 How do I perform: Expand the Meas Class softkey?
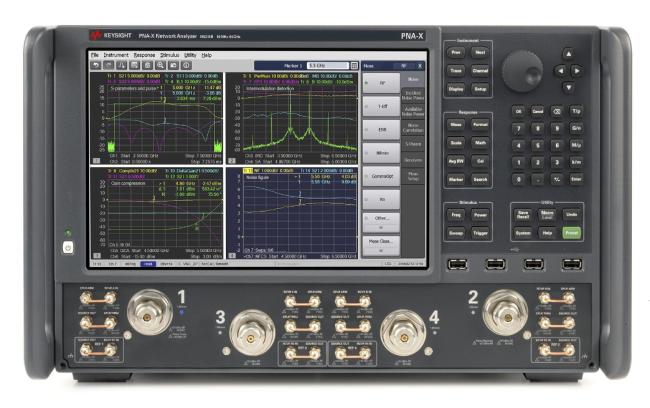pyautogui.click(x=378, y=242)
